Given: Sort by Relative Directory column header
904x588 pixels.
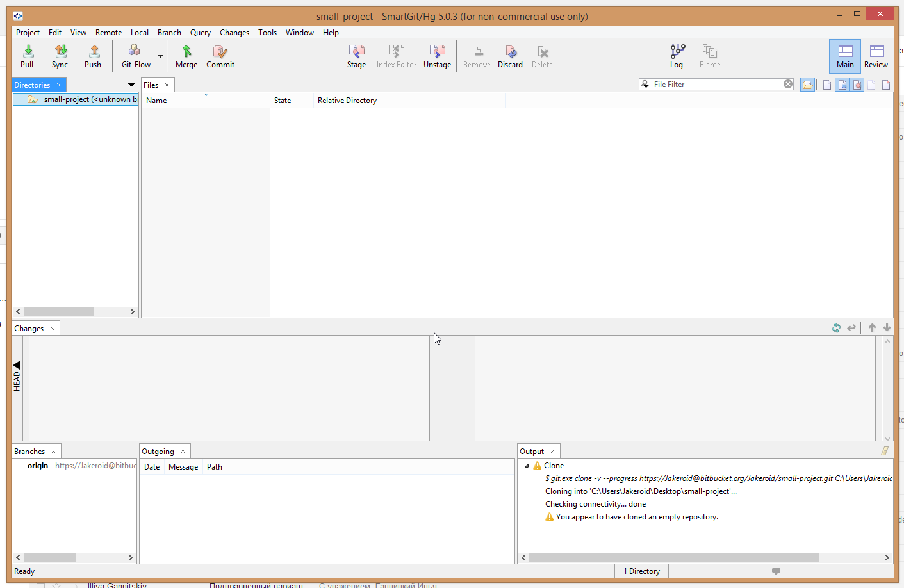Looking at the screenshot, I should 409,101.
